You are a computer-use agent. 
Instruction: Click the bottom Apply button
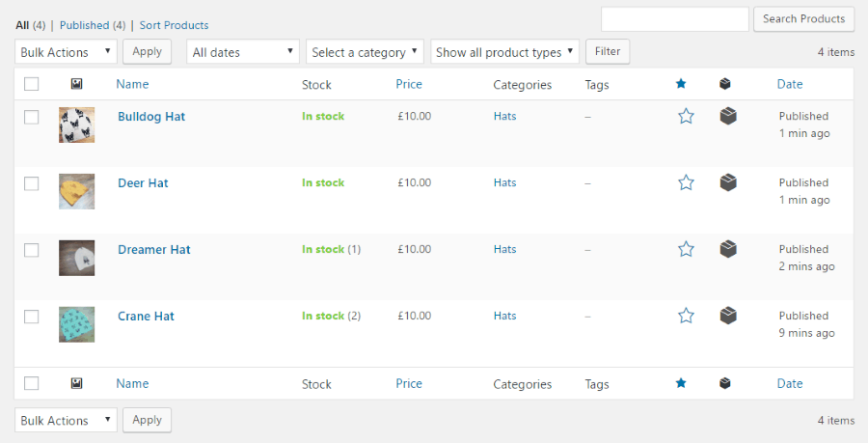pos(147,420)
